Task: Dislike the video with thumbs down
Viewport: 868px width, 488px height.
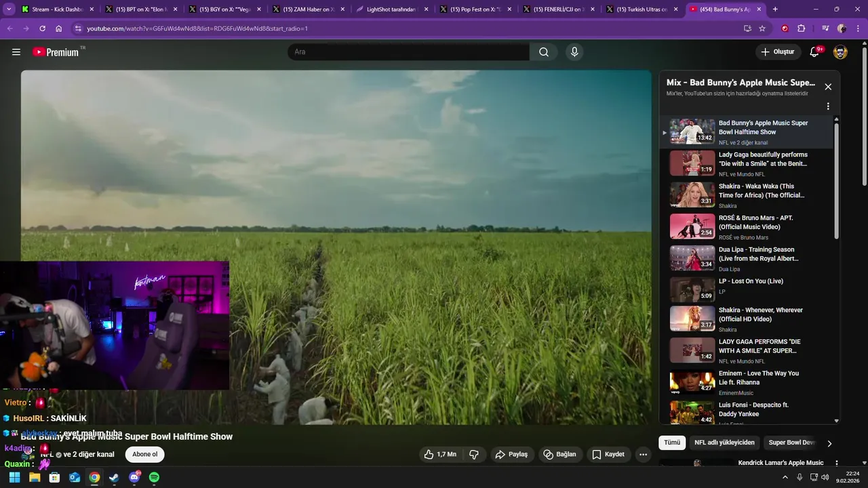Action: tap(474, 454)
